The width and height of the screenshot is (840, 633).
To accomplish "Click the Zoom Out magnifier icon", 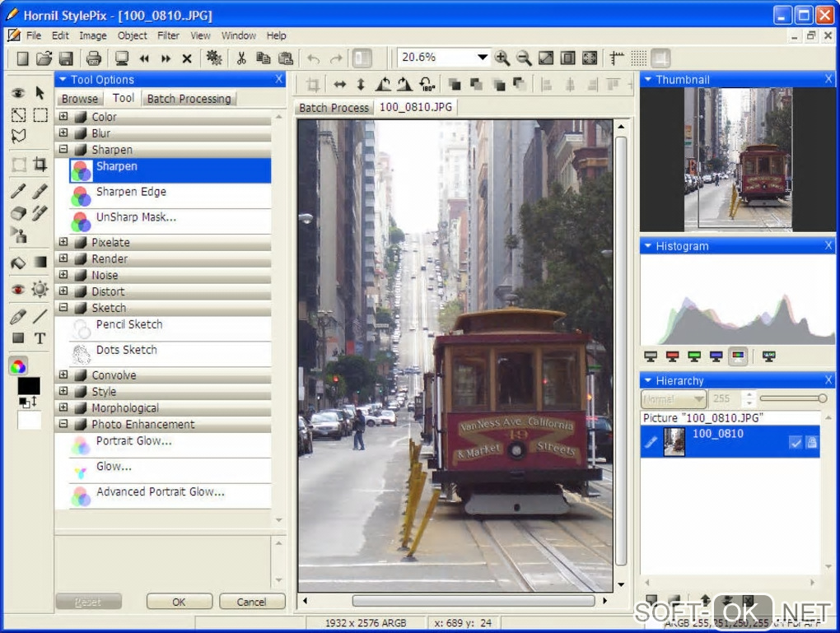I will coord(524,58).
